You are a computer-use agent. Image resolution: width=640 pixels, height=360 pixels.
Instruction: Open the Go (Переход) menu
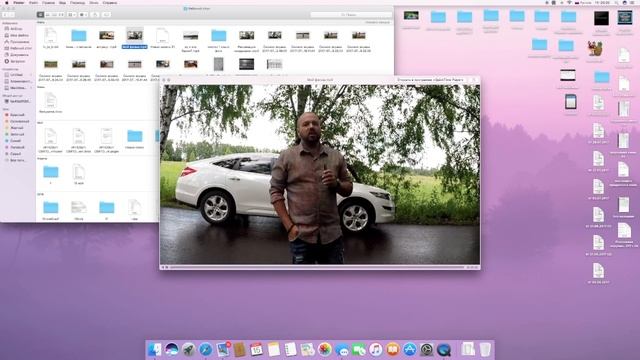(78, 2)
